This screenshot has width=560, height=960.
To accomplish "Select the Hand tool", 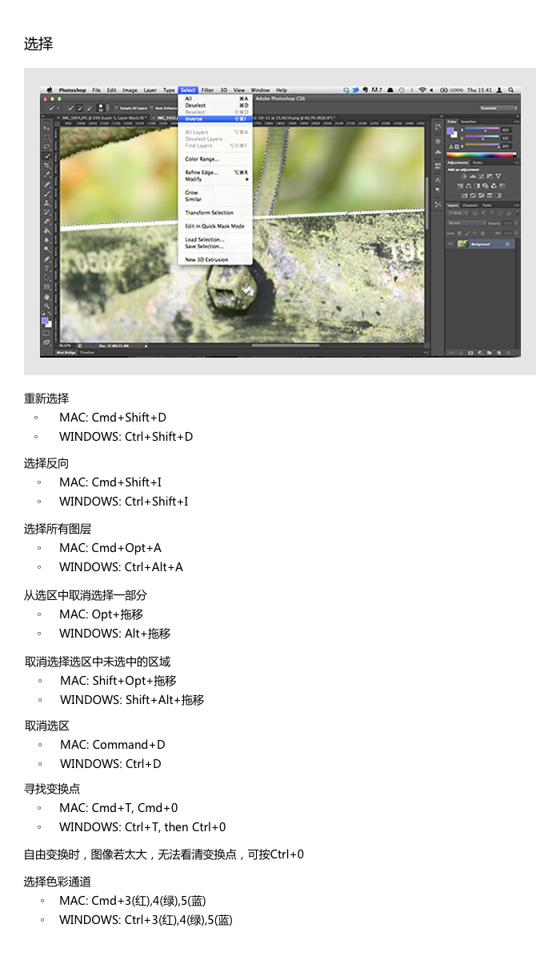I will 46,296.
